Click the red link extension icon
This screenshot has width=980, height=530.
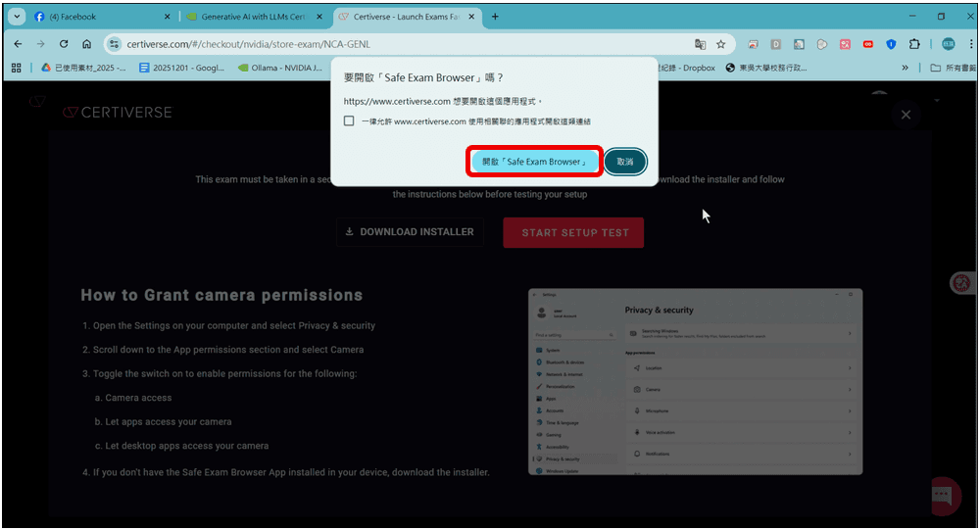pyautogui.click(x=868, y=44)
